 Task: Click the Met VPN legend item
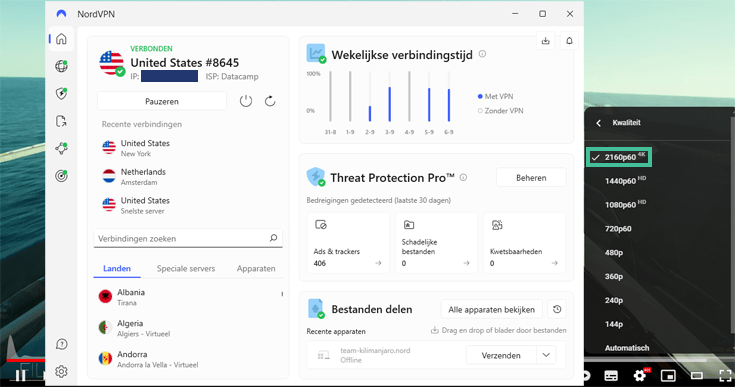pyautogui.click(x=495, y=97)
